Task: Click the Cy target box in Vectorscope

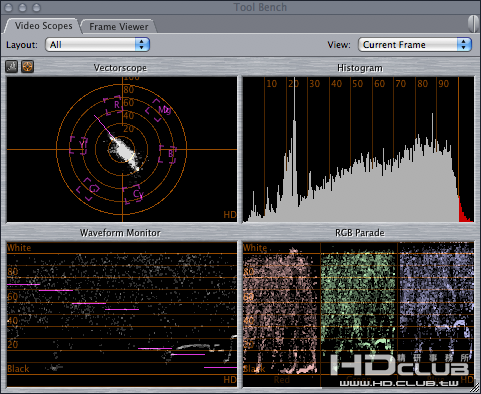Action: (133, 194)
